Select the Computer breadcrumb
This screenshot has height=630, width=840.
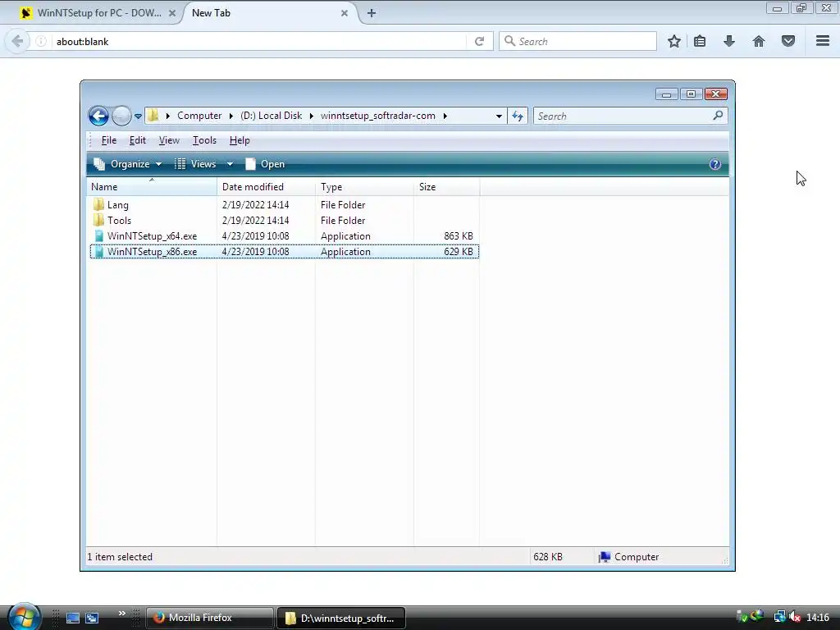click(199, 116)
